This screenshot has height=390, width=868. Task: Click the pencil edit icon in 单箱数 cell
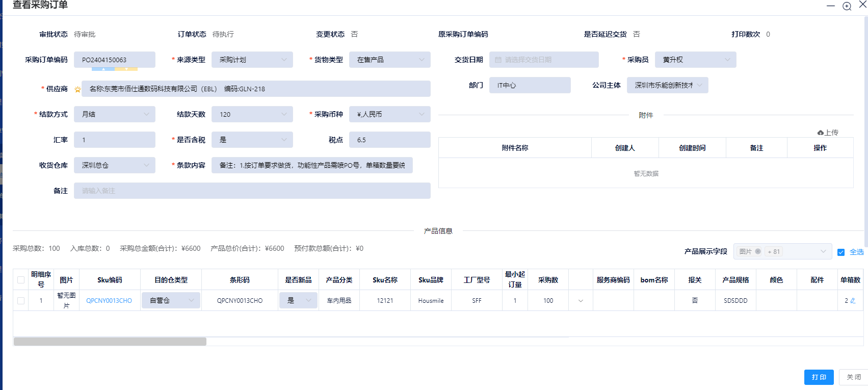tap(853, 301)
